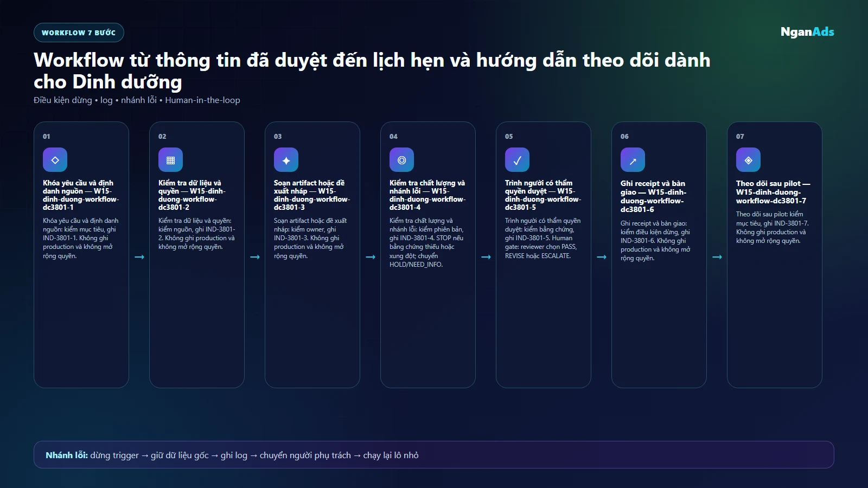The image size is (868, 488).
Task: Click the diagonal arrow icon in step 06
Action: tap(633, 160)
